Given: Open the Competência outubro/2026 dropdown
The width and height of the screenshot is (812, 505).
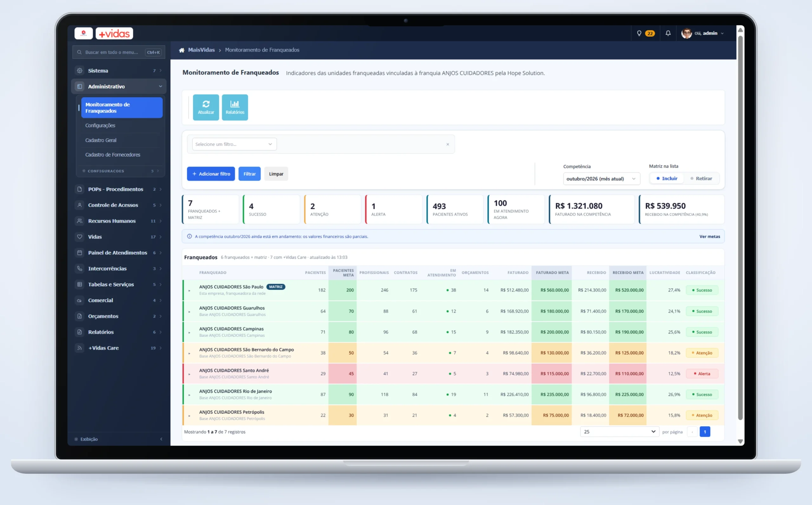Looking at the screenshot, I should coord(601,179).
